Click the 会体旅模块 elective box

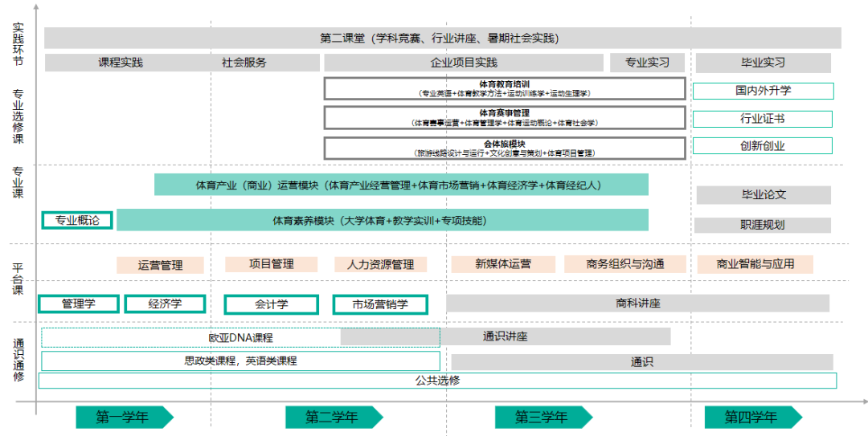pyautogui.click(x=505, y=148)
